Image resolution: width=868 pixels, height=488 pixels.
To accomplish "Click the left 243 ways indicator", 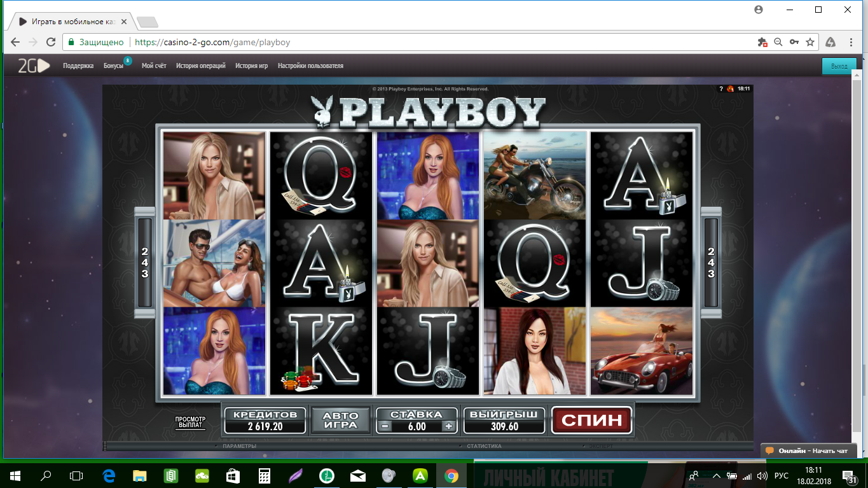I will pyautogui.click(x=145, y=262).
